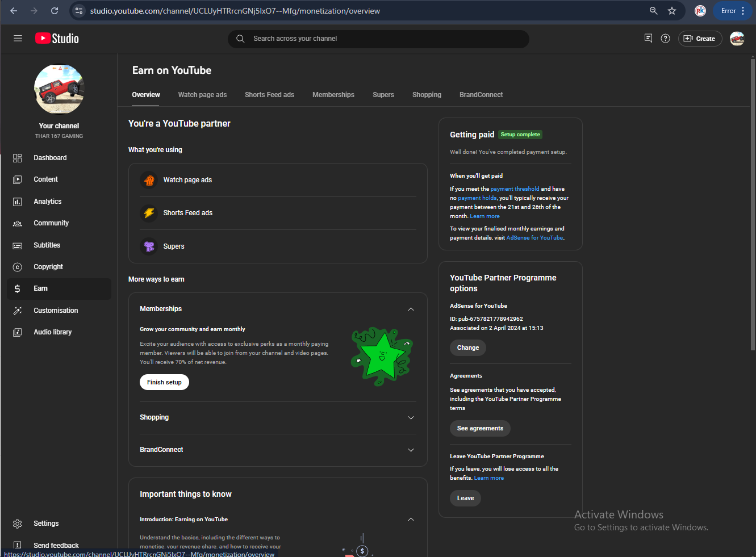Click the Search across your channel field

coord(378,39)
